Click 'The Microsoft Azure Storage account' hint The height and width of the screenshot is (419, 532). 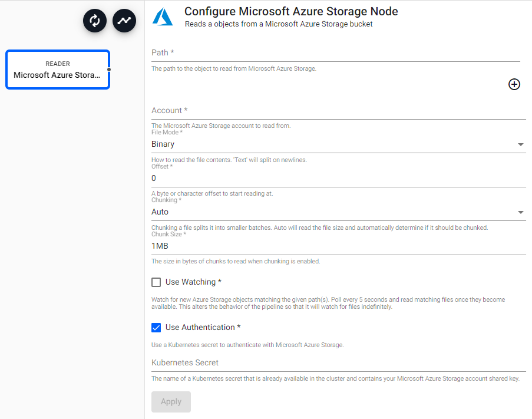[221, 126]
